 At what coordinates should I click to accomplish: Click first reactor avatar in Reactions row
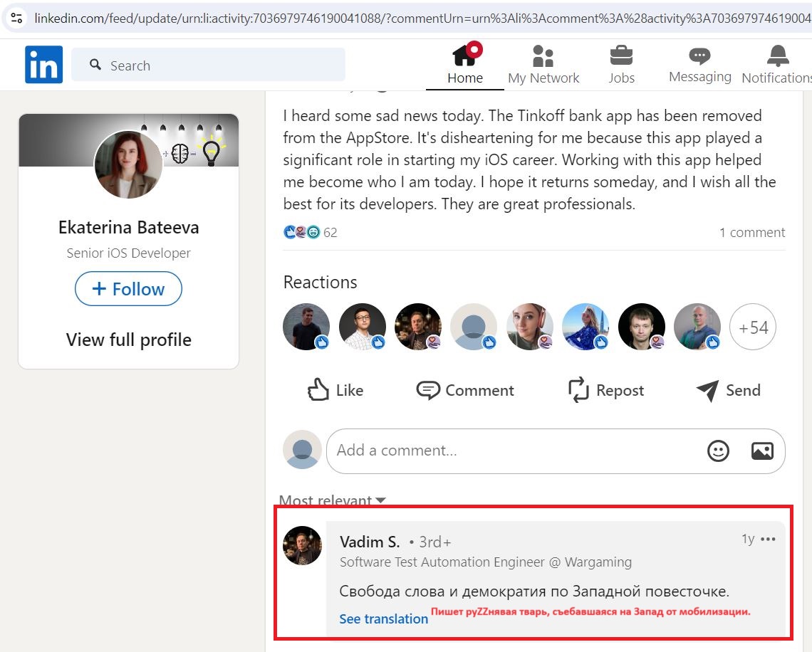306,327
